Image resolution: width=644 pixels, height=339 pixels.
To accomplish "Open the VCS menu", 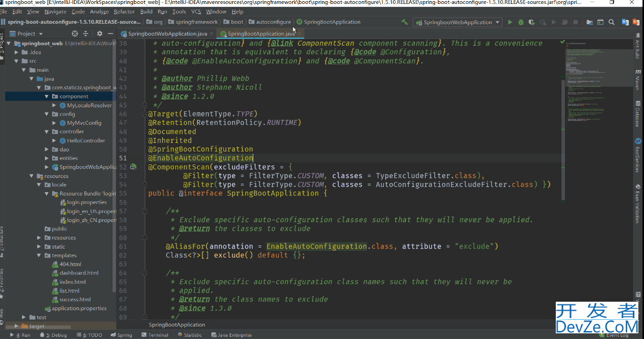I will [x=196, y=11].
